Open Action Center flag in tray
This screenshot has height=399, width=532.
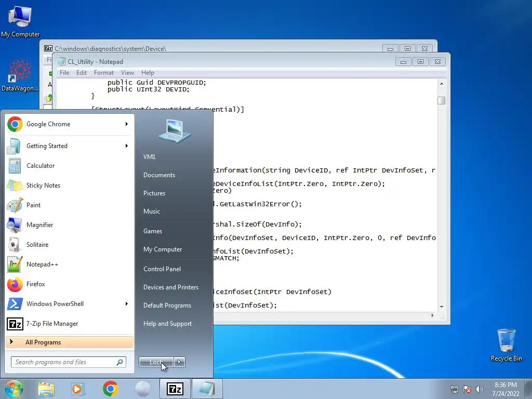467,389
